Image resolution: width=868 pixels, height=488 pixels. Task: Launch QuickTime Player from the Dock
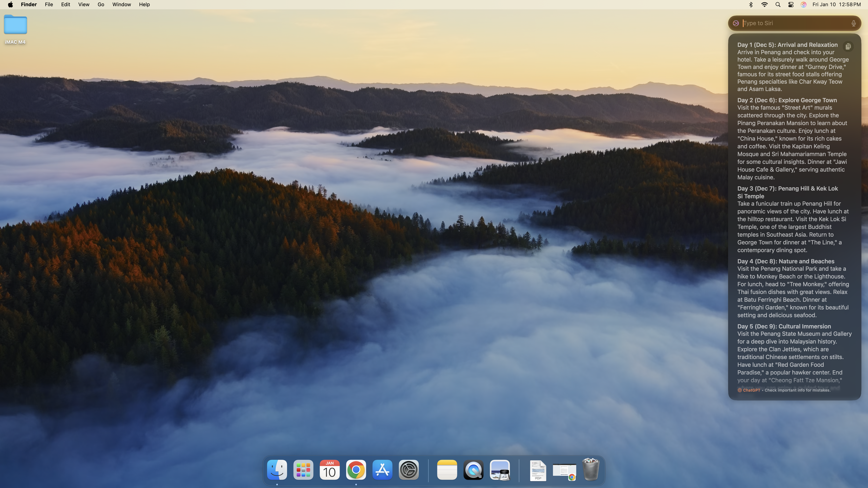473,470
